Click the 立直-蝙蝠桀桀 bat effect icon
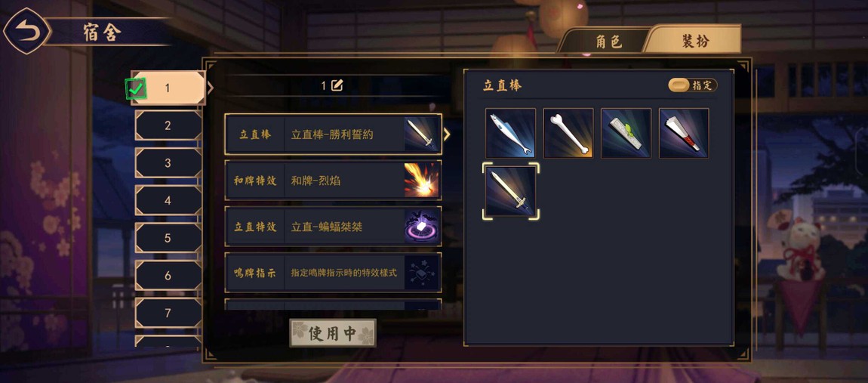The height and width of the screenshot is (383, 868). (x=423, y=227)
